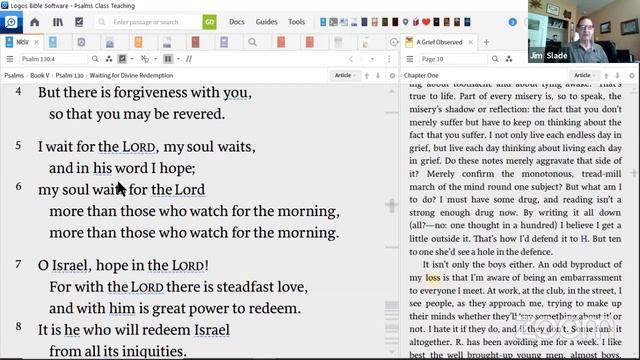Toggle visual filters in NRSV panel
640x360 pixels.
point(122,59)
